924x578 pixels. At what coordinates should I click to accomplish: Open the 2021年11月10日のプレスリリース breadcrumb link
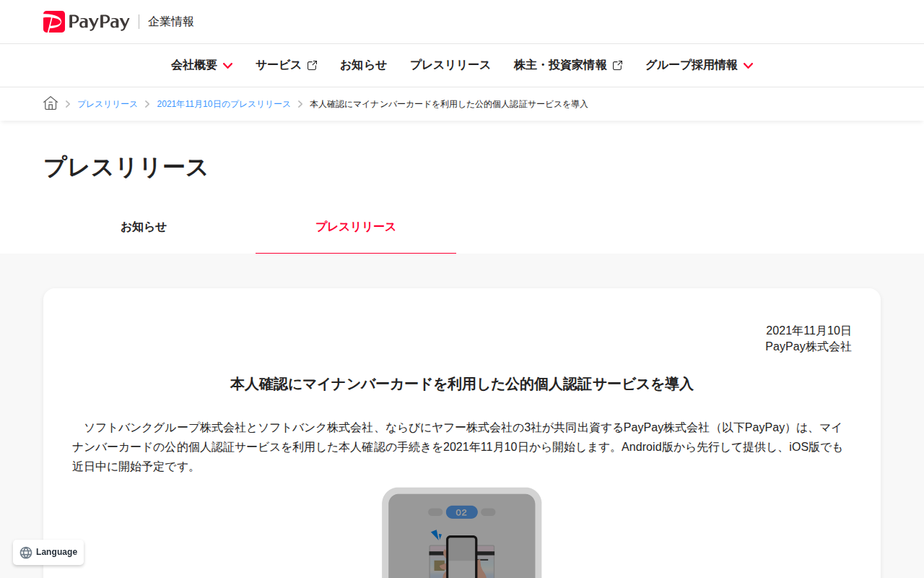[224, 104]
